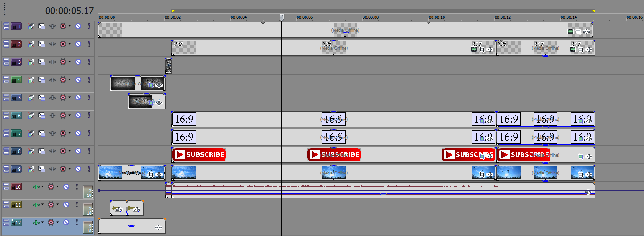The width and height of the screenshot is (644, 236).
Task: Click audio waveform event on track 10
Action: pos(383,190)
